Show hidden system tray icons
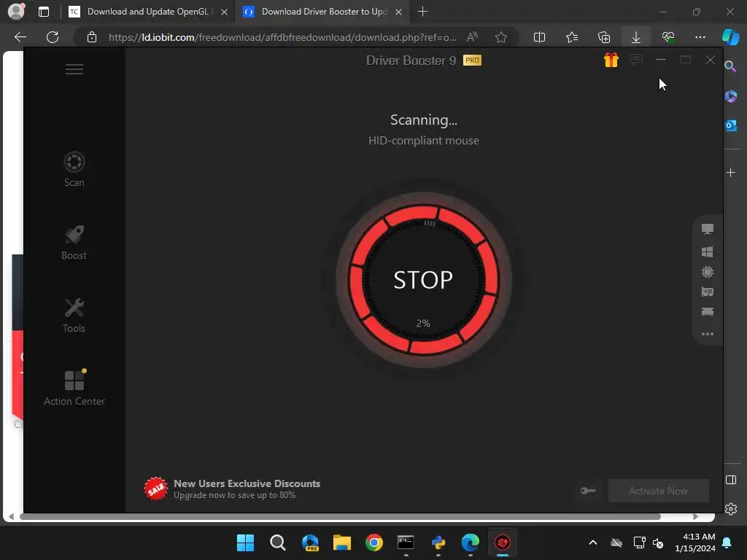The width and height of the screenshot is (747, 560). click(592, 542)
